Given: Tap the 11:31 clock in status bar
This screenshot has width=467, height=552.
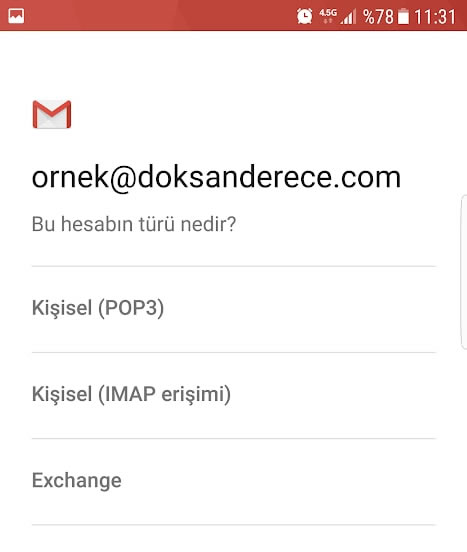Looking at the screenshot, I should click(435, 17).
